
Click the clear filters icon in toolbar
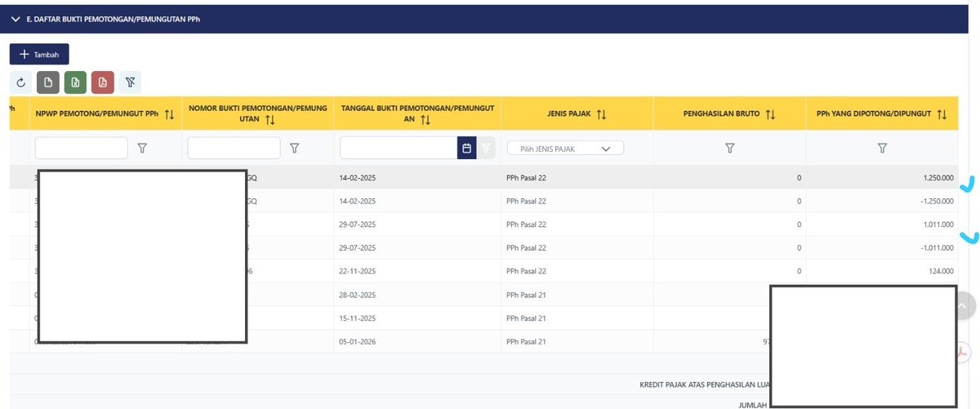click(x=129, y=82)
